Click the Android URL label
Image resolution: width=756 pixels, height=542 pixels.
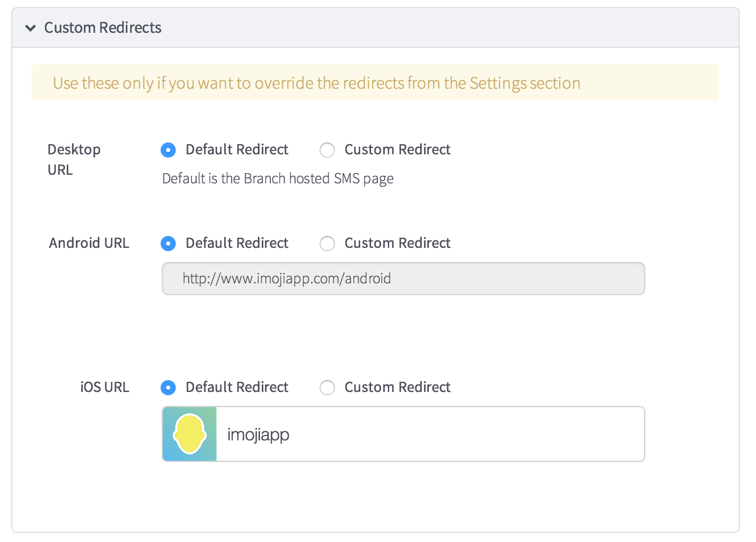(x=89, y=243)
